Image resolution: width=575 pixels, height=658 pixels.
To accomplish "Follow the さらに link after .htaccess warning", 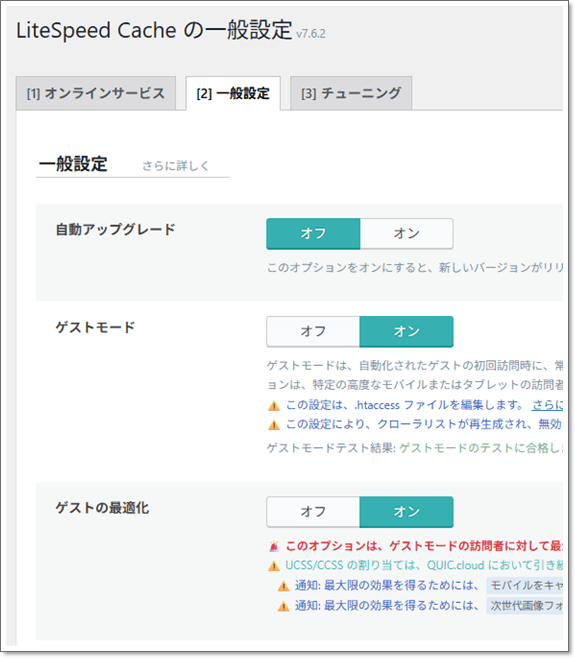I will pyautogui.click(x=547, y=405).
